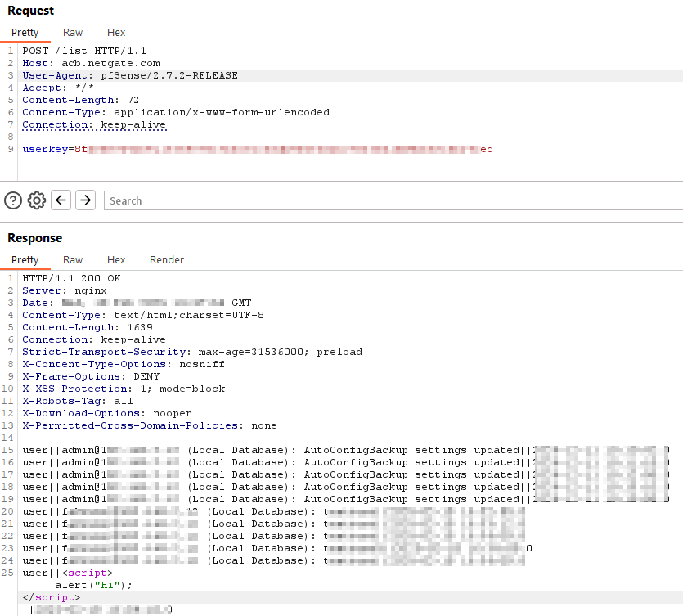This screenshot has height=616, width=683.
Task: Click the opening "<script>" tag on line 25
Action: (88, 573)
